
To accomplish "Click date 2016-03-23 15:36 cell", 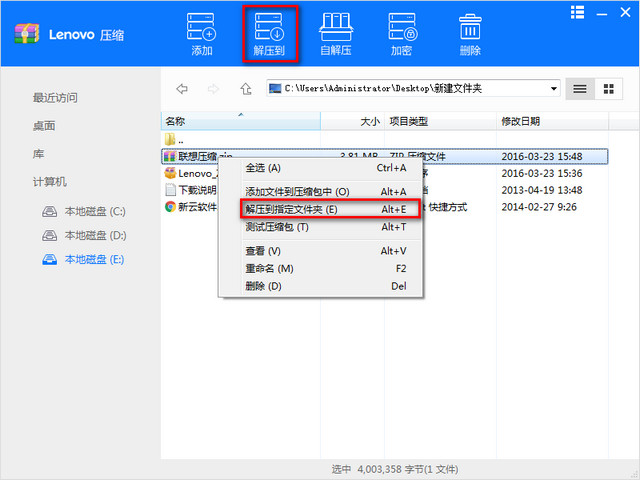I will tap(542, 173).
